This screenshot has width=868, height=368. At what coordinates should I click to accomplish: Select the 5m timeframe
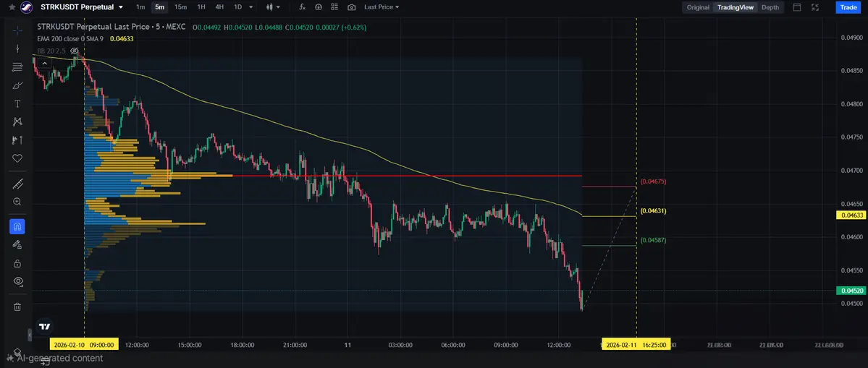point(159,7)
